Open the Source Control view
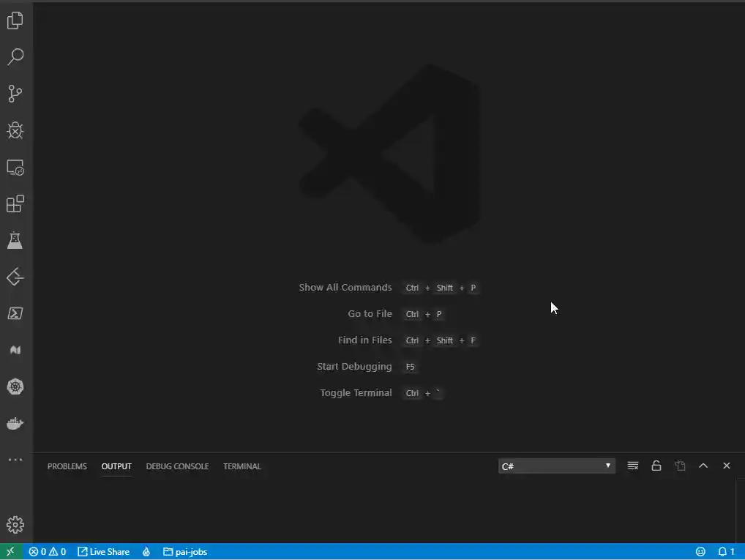The image size is (745, 560). tap(15, 94)
